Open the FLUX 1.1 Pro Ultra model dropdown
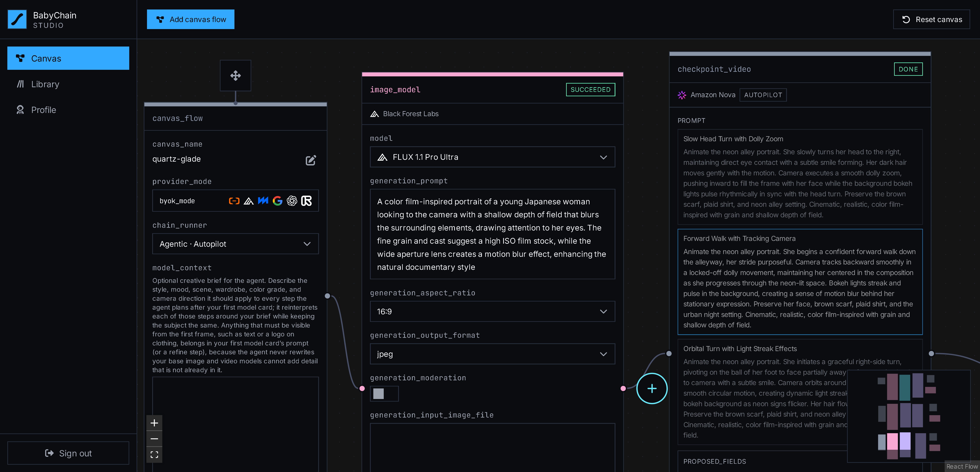Viewport: 980px width, 472px height. (492, 157)
